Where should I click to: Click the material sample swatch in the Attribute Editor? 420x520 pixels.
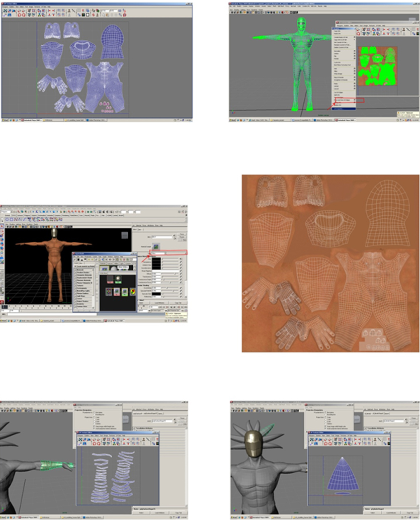pos(156,246)
